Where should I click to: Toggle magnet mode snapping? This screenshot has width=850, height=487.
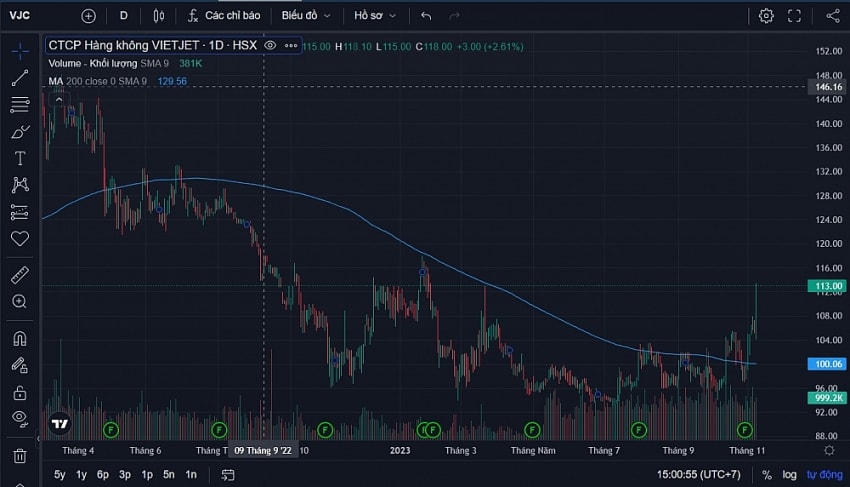[x=20, y=339]
